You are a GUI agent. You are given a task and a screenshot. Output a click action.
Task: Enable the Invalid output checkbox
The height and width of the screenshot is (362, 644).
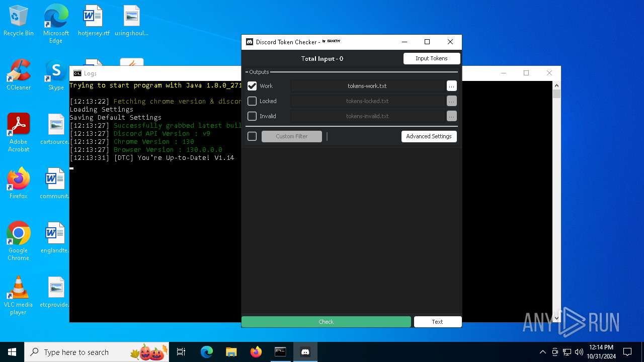click(252, 116)
